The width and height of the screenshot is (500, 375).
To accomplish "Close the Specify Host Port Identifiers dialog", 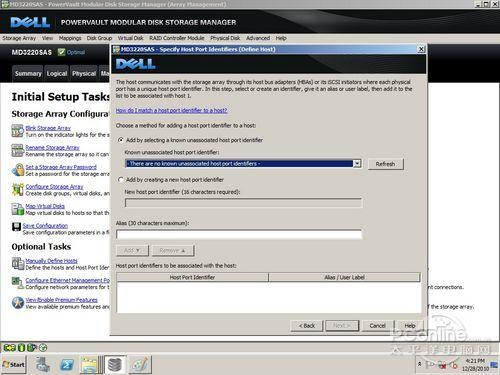I will coord(421,49).
